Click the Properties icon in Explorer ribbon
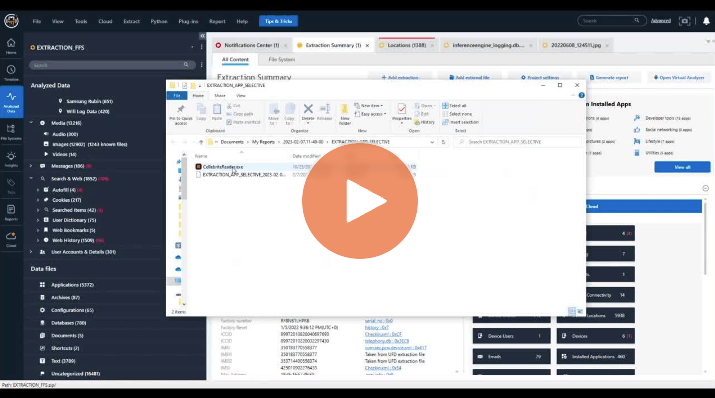 click(x=402, y=113)
